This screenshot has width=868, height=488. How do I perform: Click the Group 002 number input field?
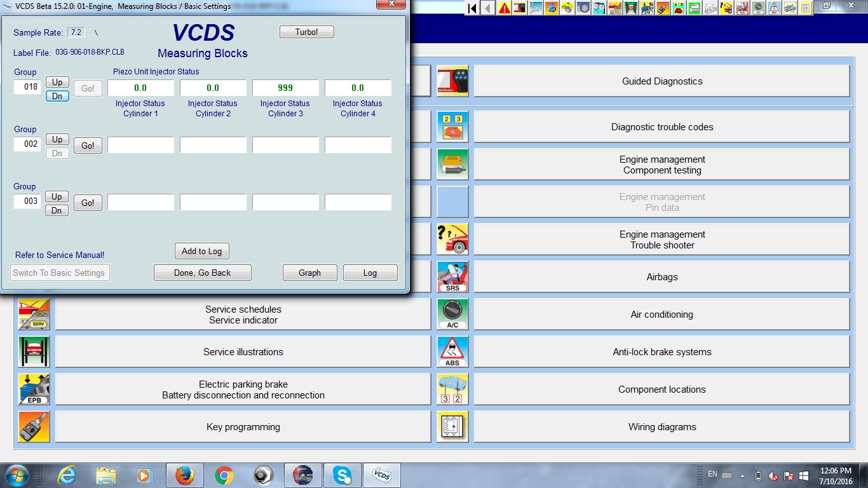tap(28, 144)
